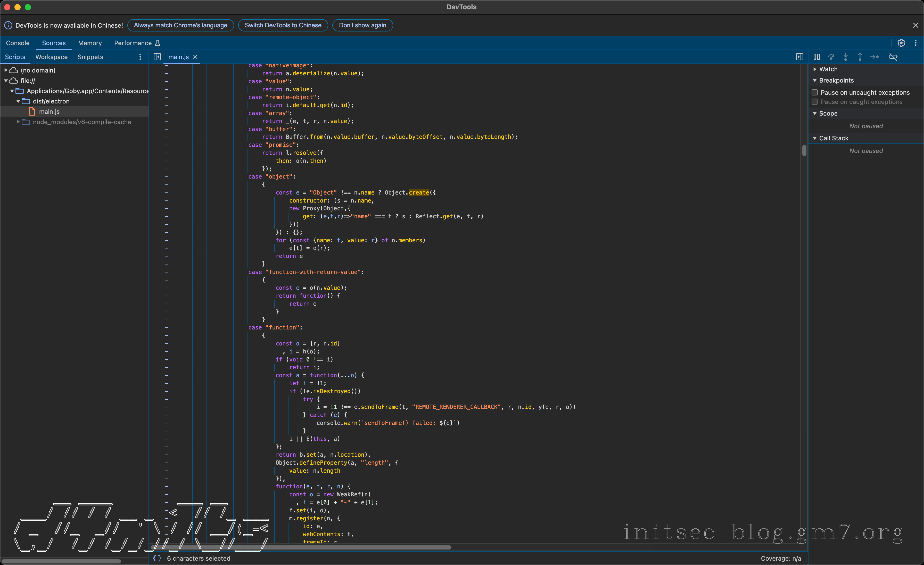Image resolution: width=924 pixels, height=565 pixels.
Task: Click the step over function icon
Action: (x=831, y=57)
